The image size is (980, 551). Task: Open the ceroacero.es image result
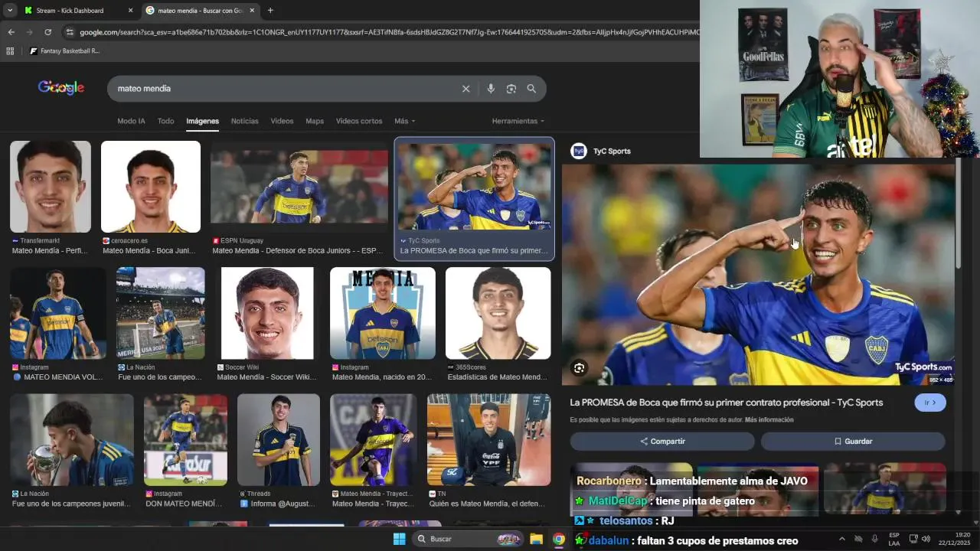pos(151,187)
